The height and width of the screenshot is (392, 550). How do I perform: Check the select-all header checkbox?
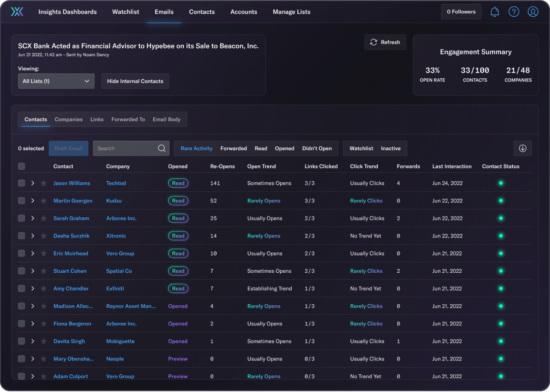(21, 166)
